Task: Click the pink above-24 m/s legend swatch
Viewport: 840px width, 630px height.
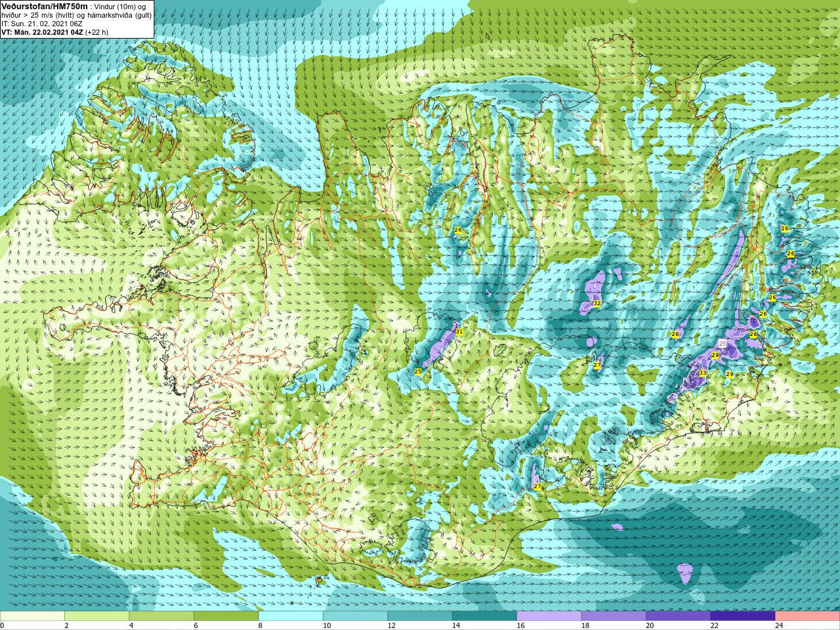Action: point(807,616)
